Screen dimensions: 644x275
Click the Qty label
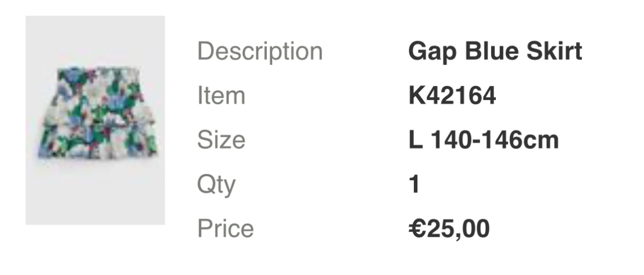pos(216,185)
